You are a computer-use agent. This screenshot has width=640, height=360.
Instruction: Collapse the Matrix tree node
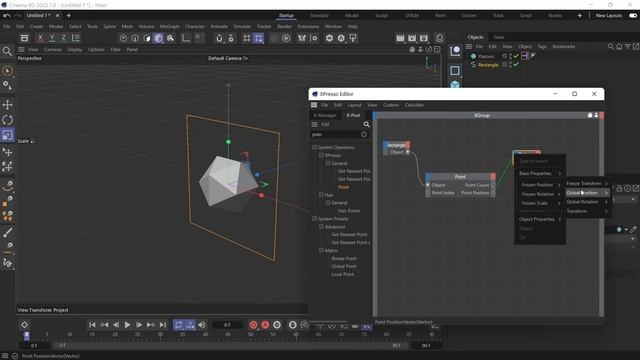click(321, 251)
